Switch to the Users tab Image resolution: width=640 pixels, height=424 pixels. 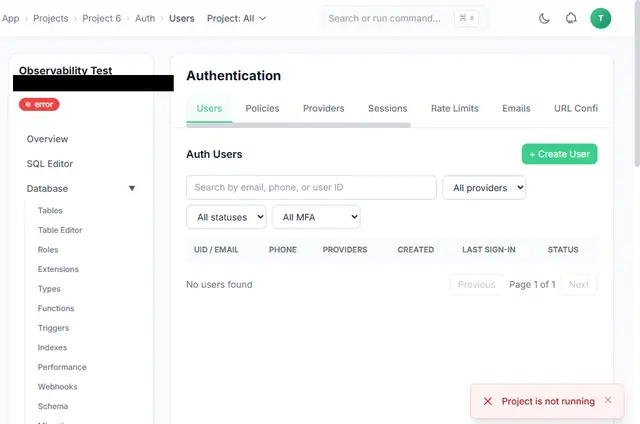(209, 109)
